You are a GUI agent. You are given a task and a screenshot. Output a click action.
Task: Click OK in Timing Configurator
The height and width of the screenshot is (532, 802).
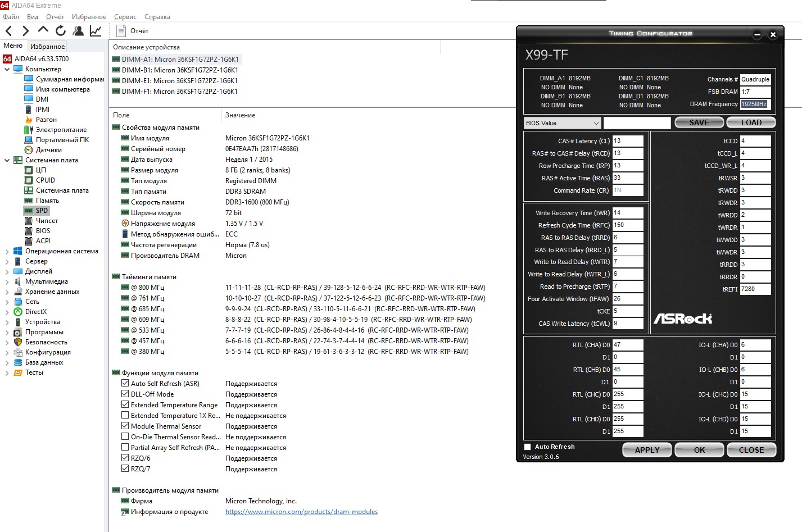pos(699,450)
